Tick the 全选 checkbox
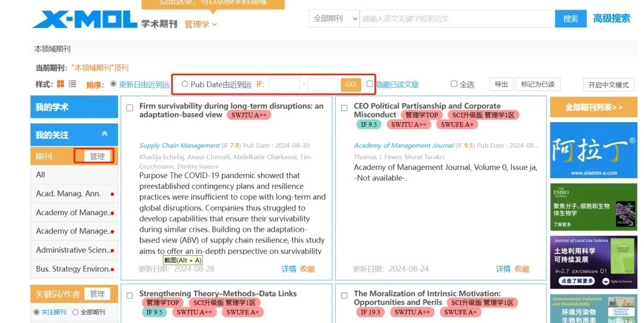The width and height of the screenshot is (644, 323). tap(454, 83)
